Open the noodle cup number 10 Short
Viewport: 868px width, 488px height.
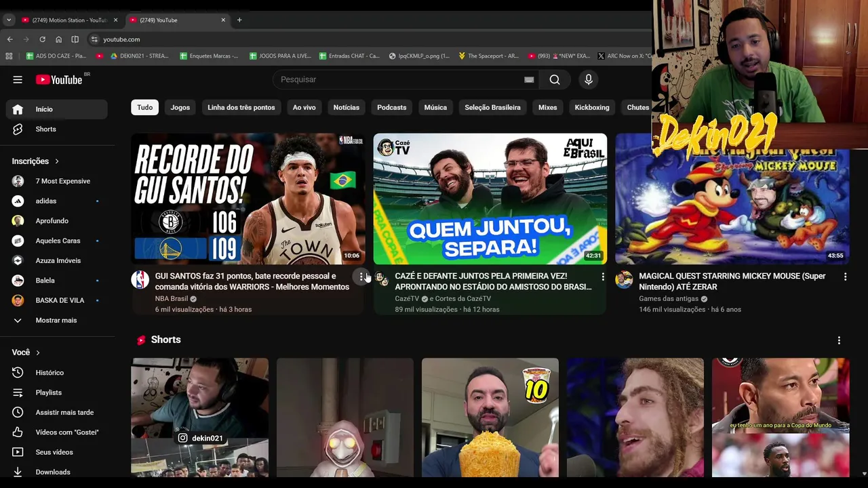point(490,418)
